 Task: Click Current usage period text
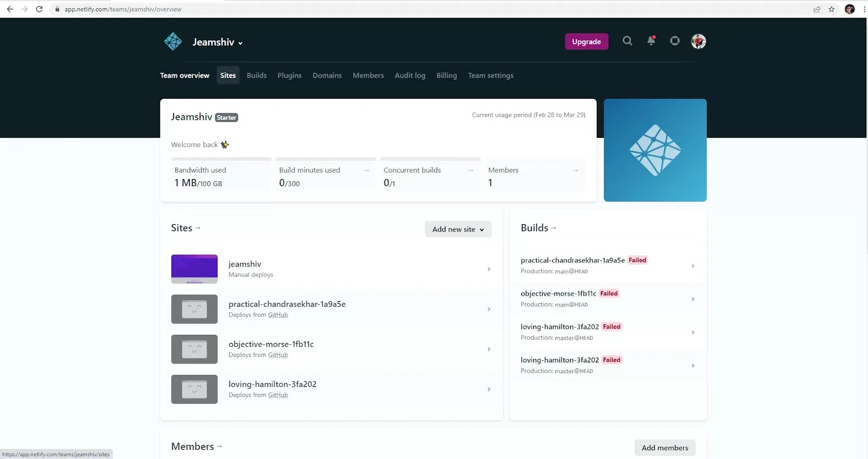point(528,115)
